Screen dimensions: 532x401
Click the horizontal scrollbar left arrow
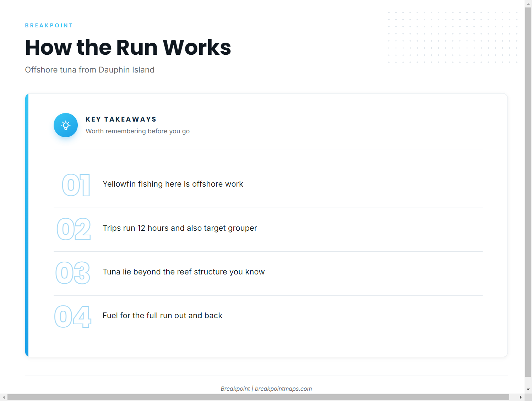click(x=4, y=397)
